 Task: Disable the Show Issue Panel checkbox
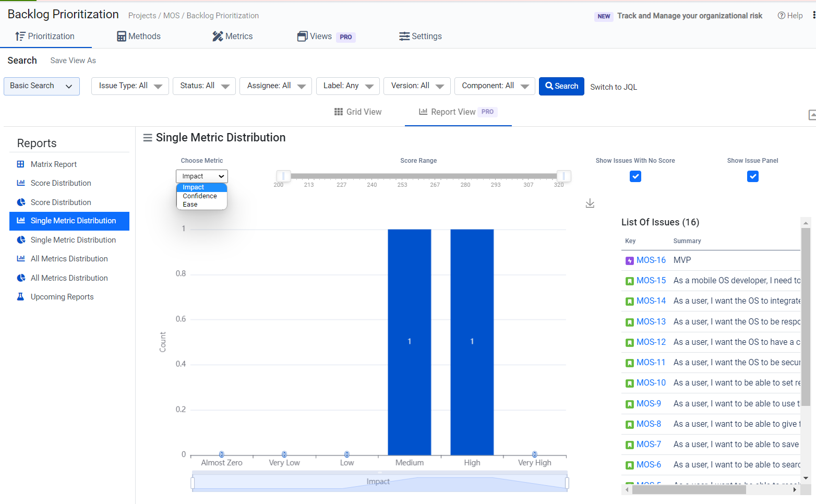(x=752, y=177)
